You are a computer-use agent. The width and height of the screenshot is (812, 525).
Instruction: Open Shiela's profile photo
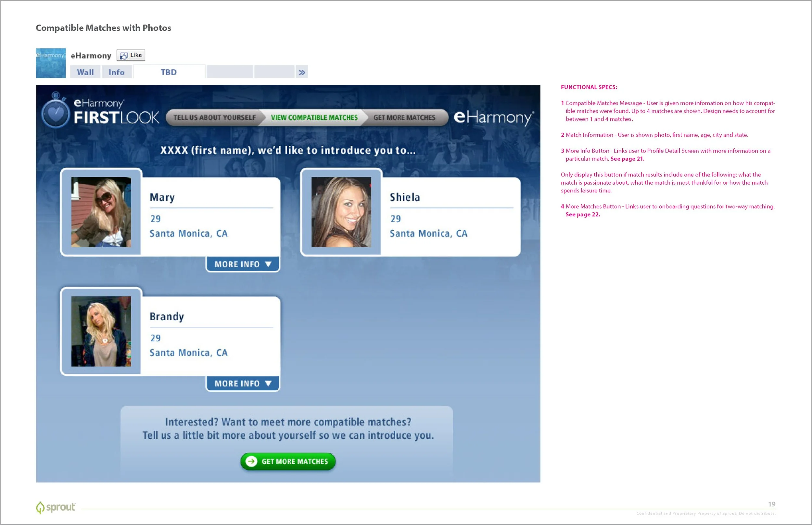[x=341, y=212]
